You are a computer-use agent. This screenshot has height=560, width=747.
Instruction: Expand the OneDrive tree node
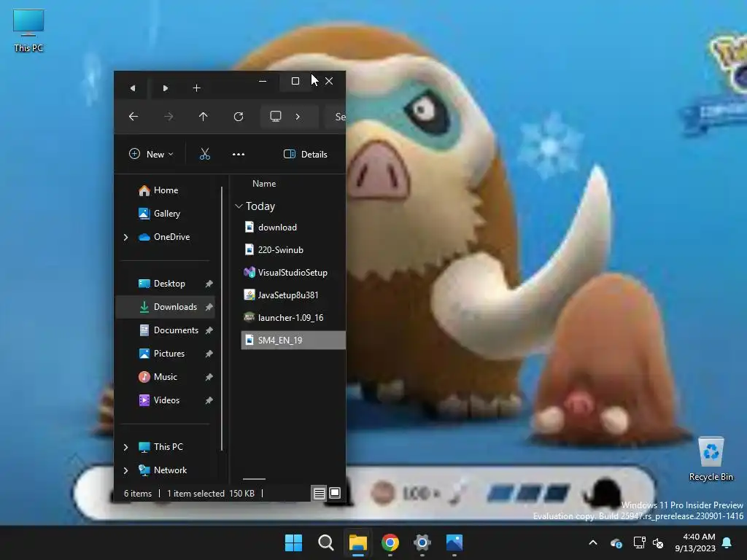125,237
